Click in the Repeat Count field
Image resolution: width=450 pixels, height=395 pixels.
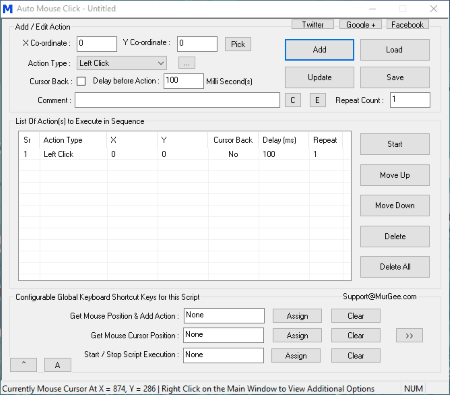(x=410, y=100)
